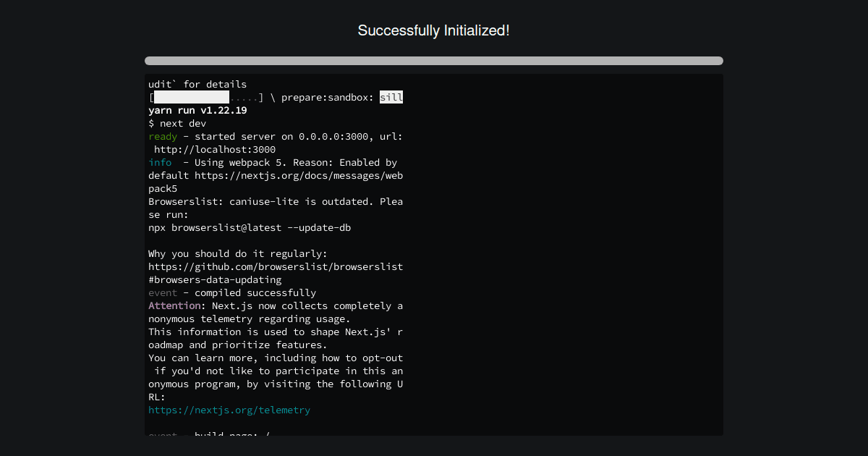Select the 'Browserslist: caniuse-lite is outdated' warning

[275, 201]
